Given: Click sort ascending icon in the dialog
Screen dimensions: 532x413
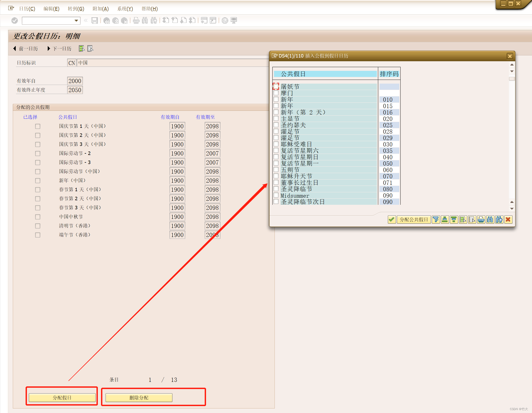Looking at the screenshot, I should 445,219.
